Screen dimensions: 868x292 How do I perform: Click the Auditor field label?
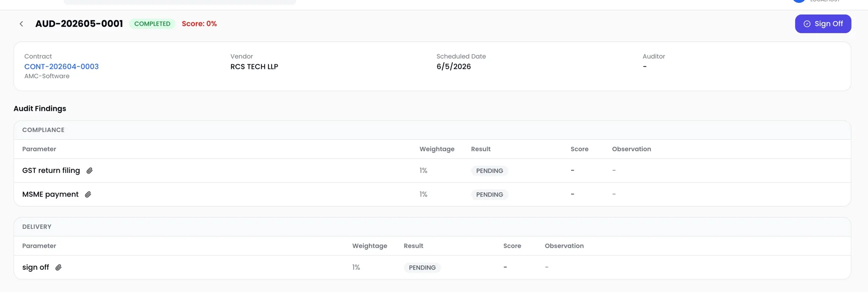click(653, 56)
